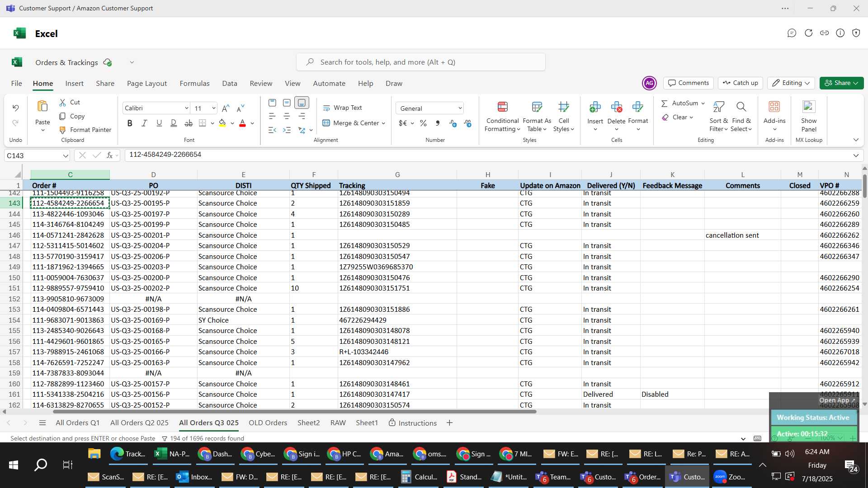Click the Copy icon
The width and height of the screenshot is (868, 488).
tap(62, 116)
